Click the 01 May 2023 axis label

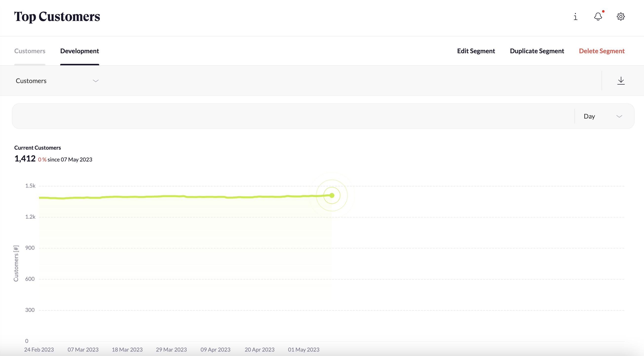[304, 350]
